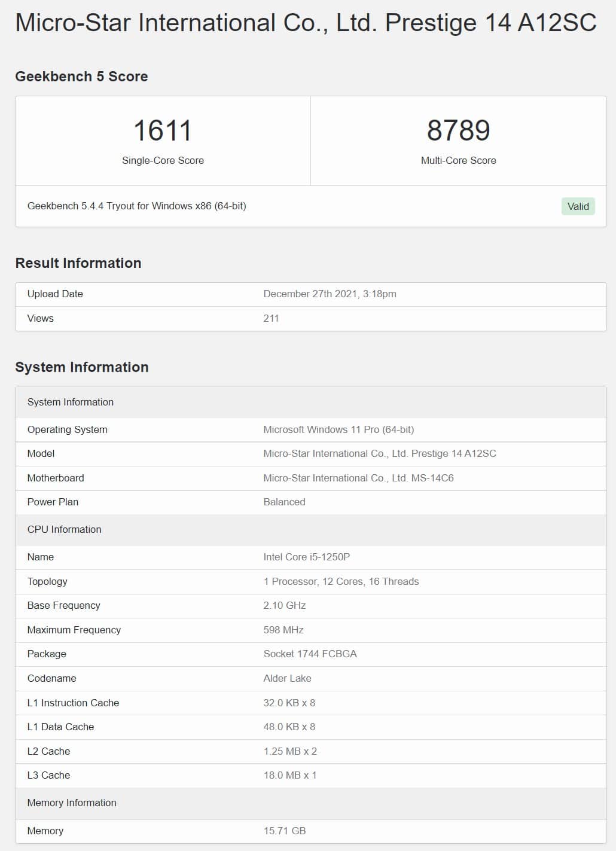Click the single-core score 1611
This screenshot has height=851, width=616.
163,130
